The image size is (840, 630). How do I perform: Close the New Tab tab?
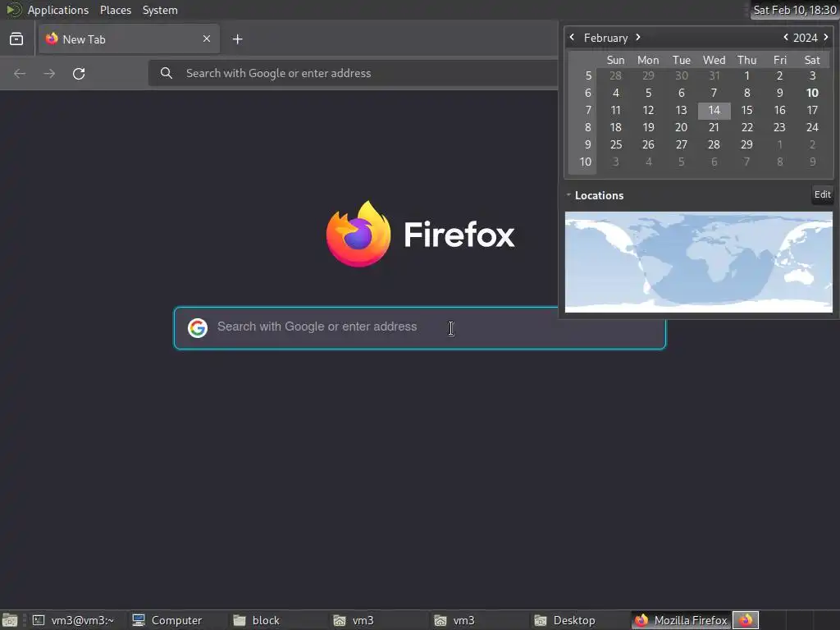(206, 39)
